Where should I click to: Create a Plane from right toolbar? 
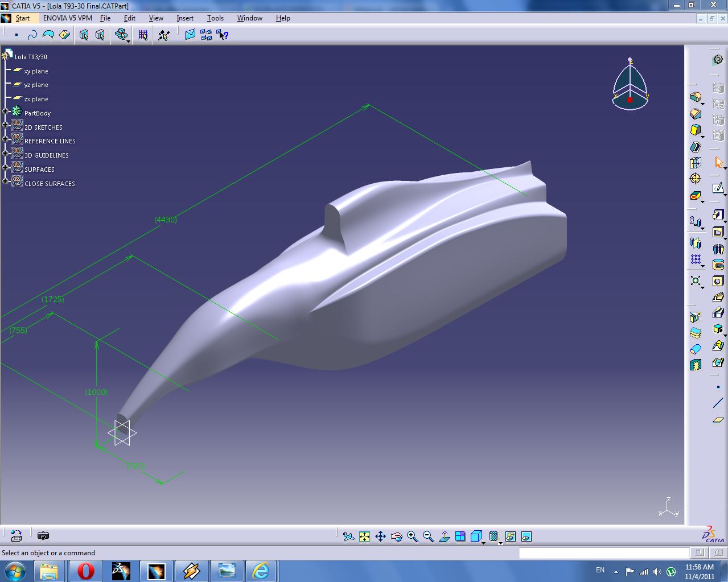point(718,420)
